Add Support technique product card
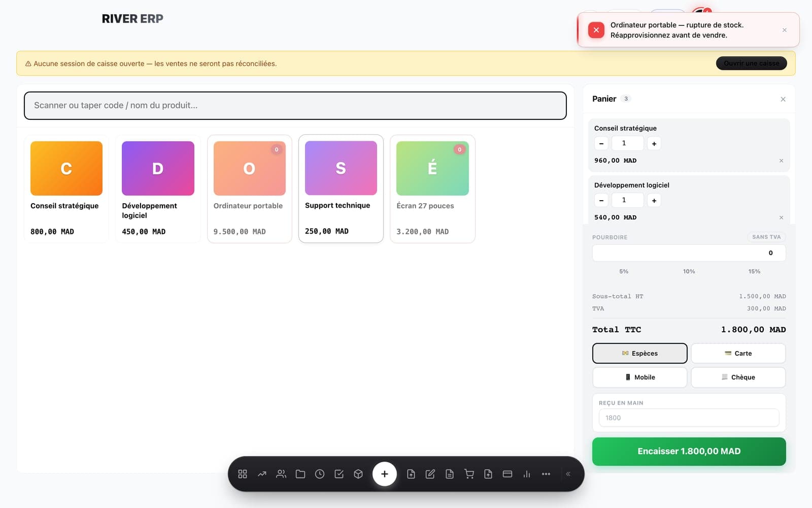The height and width of the screenshot is (508, 812). pos(341,188)
